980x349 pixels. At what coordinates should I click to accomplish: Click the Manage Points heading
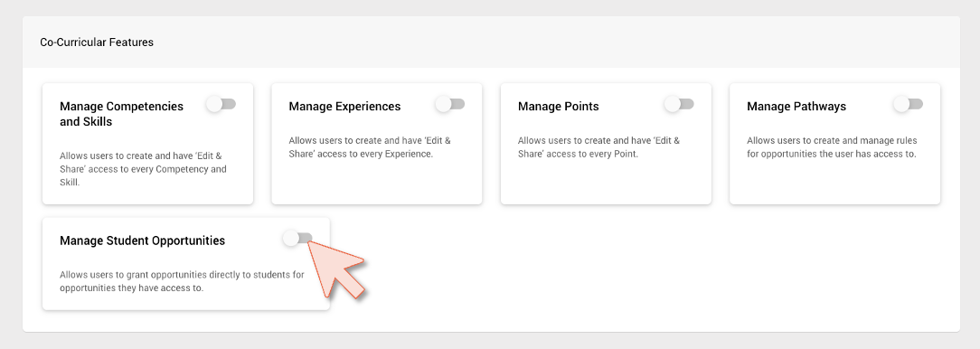pos(558,107)
